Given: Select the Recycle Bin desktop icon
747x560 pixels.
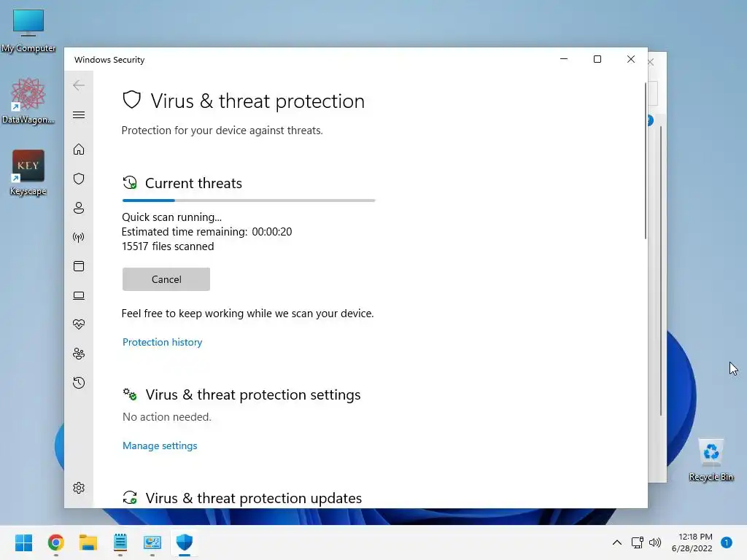Looking at the screenshot, I should (711, 460).
